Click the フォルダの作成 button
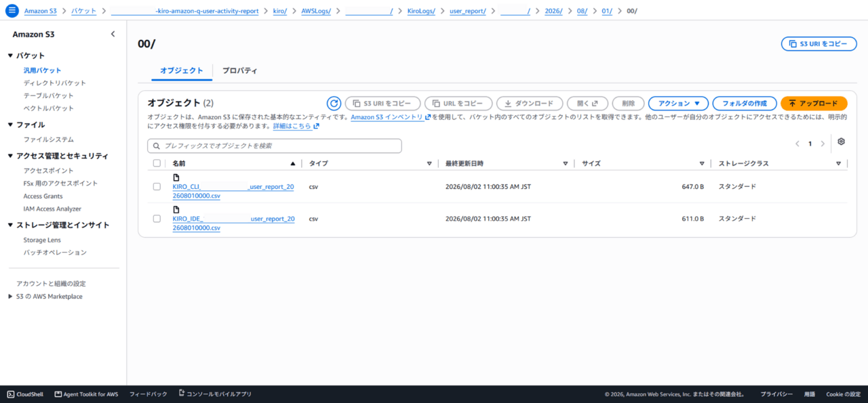This screenshot has width=868, height=403. (x=745, y=104)
